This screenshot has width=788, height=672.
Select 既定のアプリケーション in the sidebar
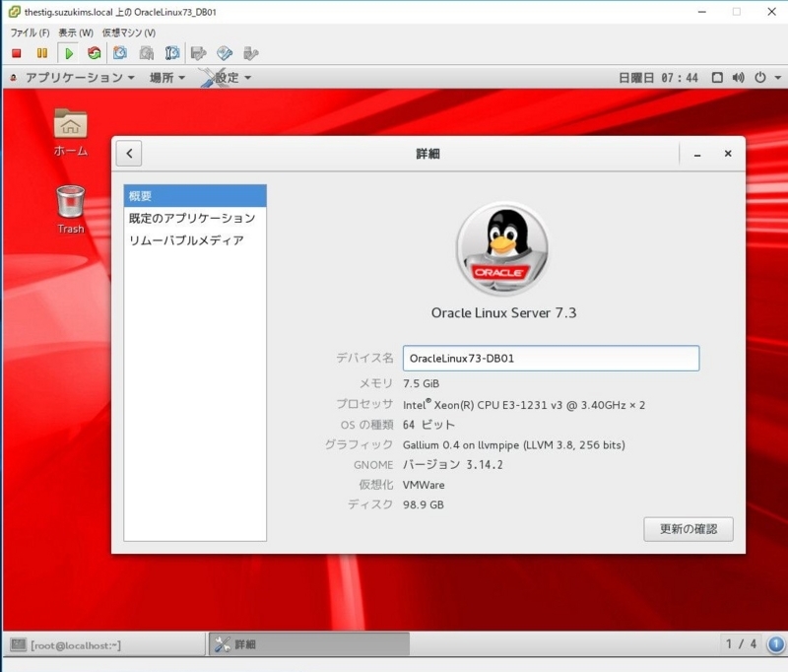[x=195, y=218]
